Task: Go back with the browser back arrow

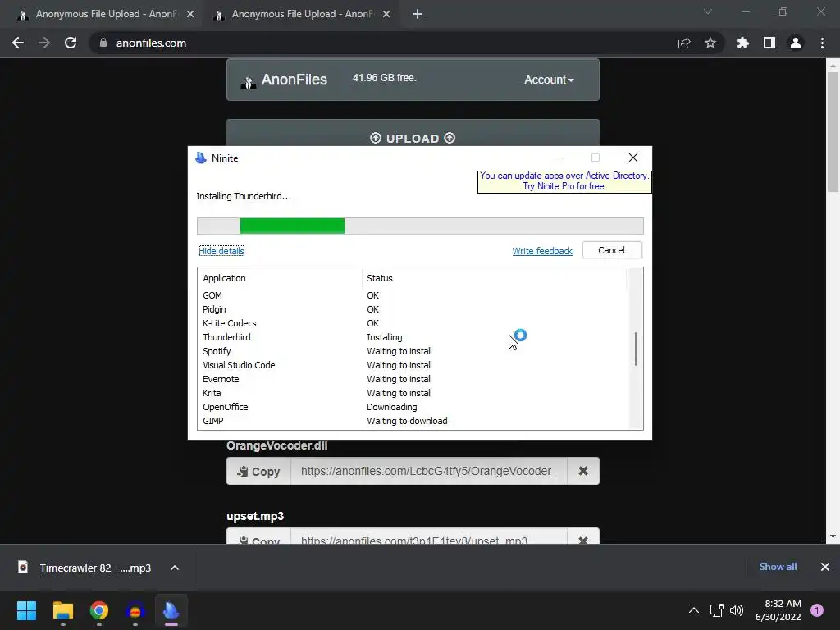Action: pos(18,43)
